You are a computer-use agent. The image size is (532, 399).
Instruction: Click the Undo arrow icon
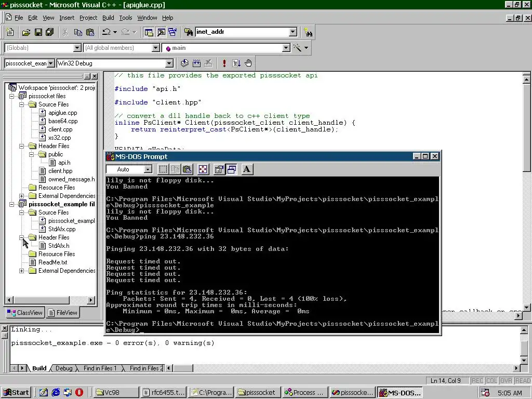[x=106, y=32]
